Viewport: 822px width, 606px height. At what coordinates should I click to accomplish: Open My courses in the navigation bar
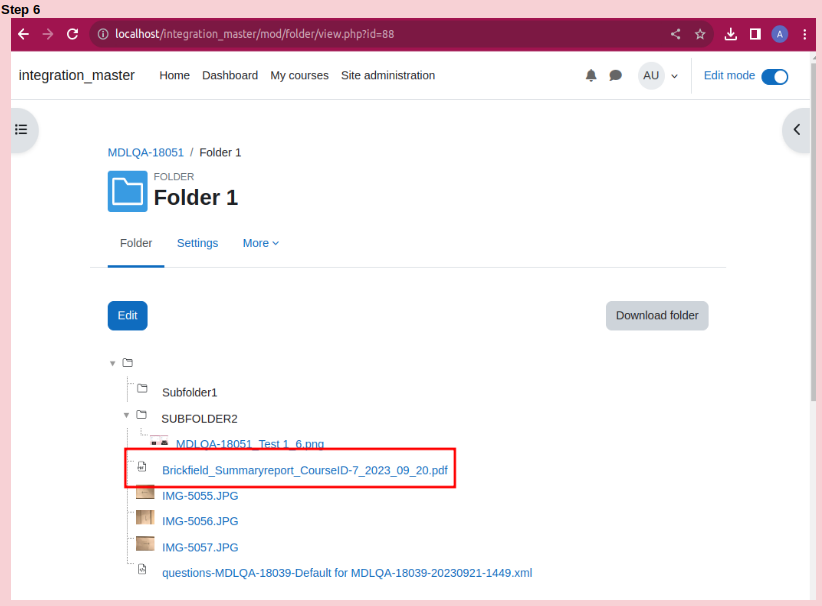(299, 75)
